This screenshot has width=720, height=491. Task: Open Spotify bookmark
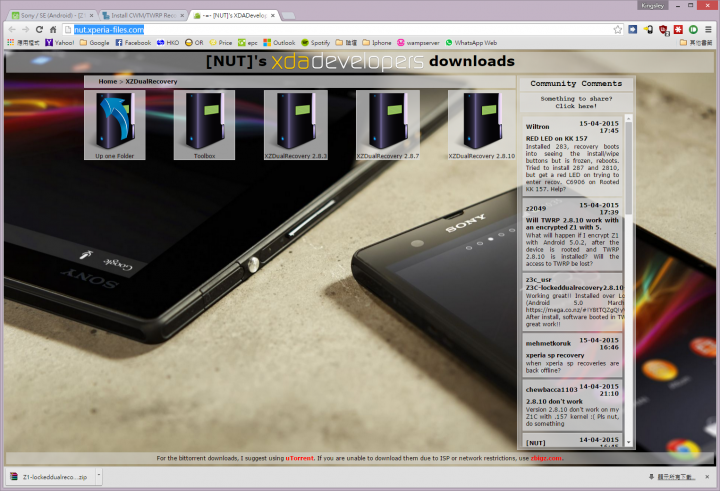(315, 43)
